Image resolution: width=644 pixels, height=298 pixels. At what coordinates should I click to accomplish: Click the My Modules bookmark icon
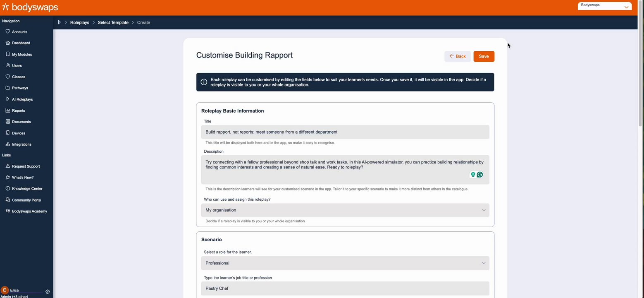tap(8, 54)
